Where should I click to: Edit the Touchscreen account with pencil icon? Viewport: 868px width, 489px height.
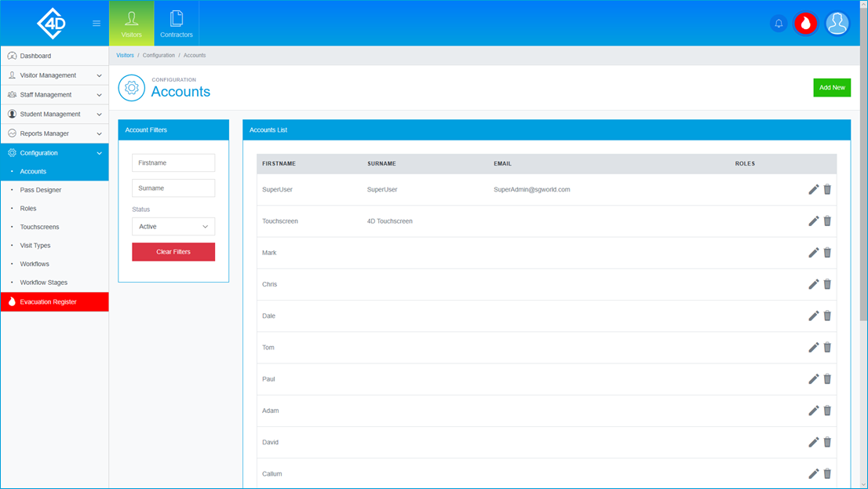[813, 221]
